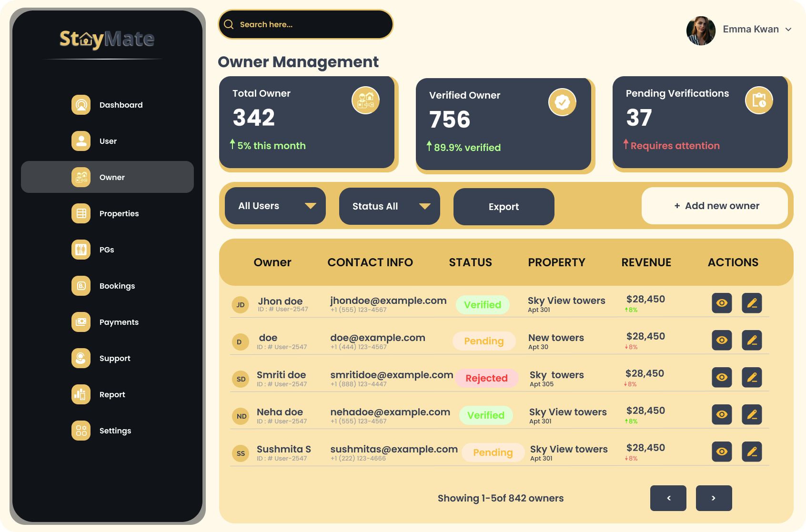The image size is (806, 532).
Task: Open the Bookings sidebar icon
Action: pos(81,286)
